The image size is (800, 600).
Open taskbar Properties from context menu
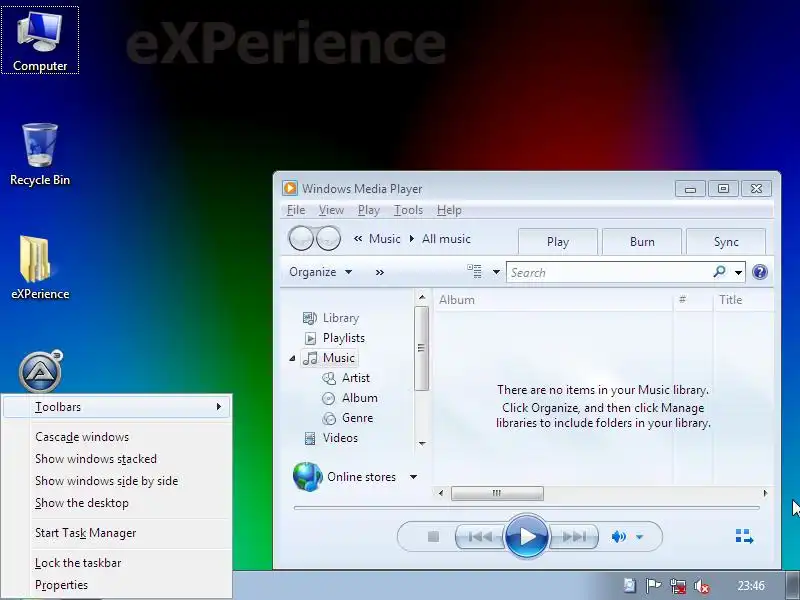61,585
